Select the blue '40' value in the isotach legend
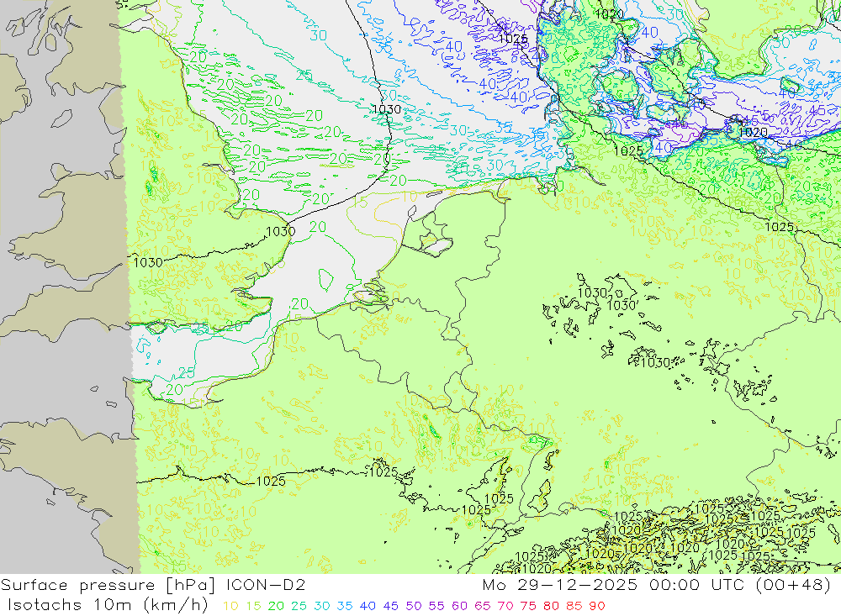Screen dimensions: 841x616 coord(368,607)
